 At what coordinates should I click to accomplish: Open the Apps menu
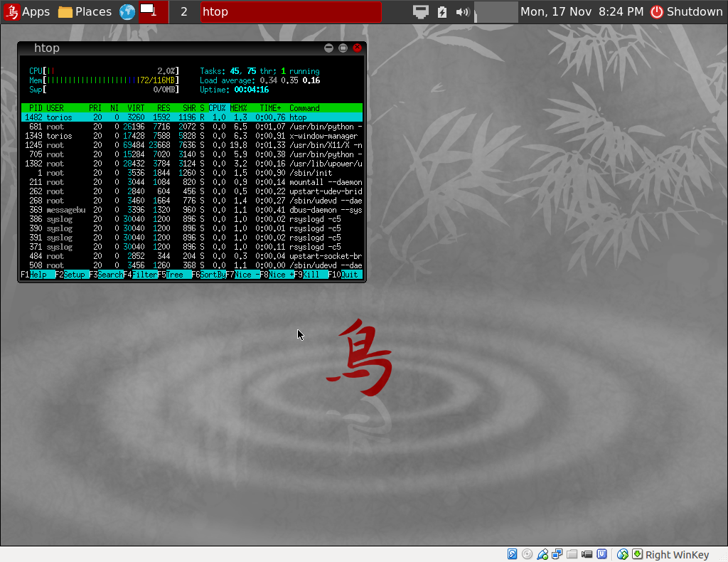pyautogui.click(x=27, y=11)
